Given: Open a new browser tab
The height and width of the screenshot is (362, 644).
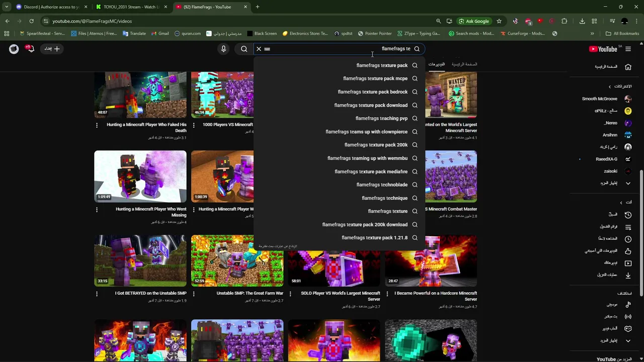Looking at the screenshot, I should (257, 7).
